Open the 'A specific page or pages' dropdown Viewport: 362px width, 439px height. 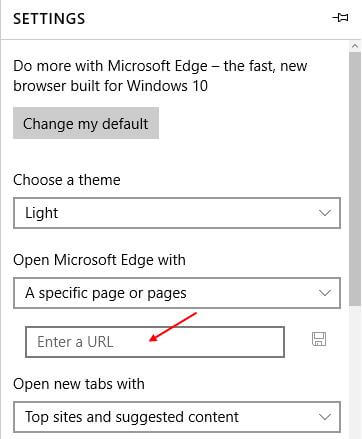tap(177, 293)
